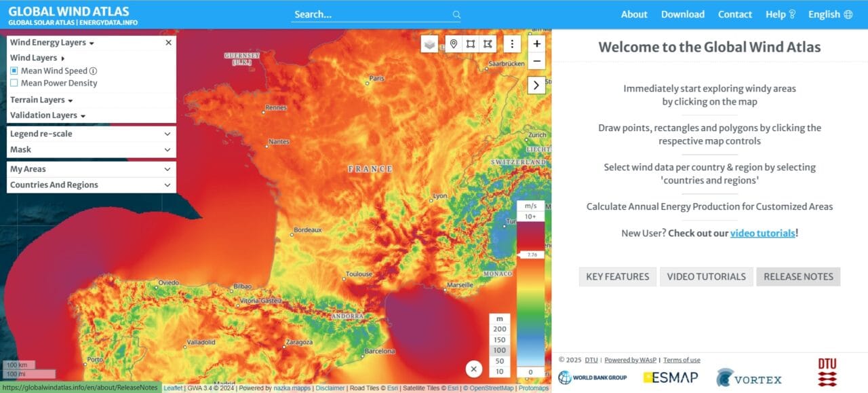
Task: Open the three-dot map options menu
Action: pyautogui.click(x=513, y=43)
